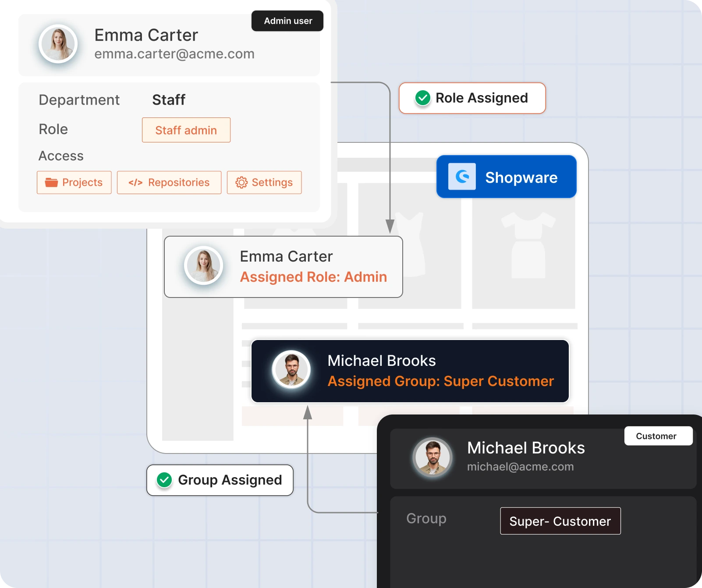This screenshot has width=702, height=588.
Task: Click the Customer badge
Action: point(658,436)
